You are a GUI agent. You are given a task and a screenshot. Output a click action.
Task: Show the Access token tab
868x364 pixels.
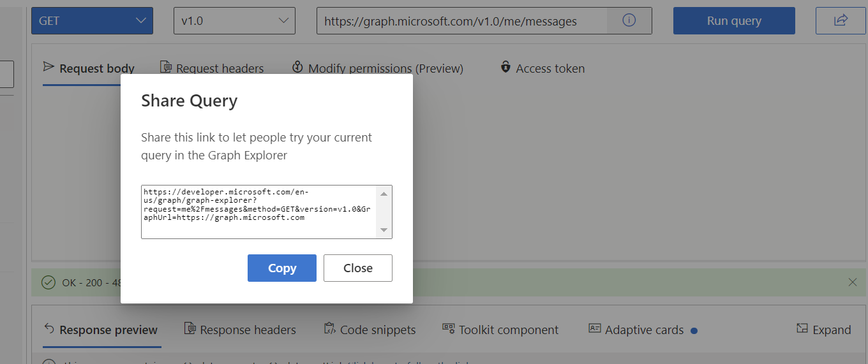click(542, 68)
